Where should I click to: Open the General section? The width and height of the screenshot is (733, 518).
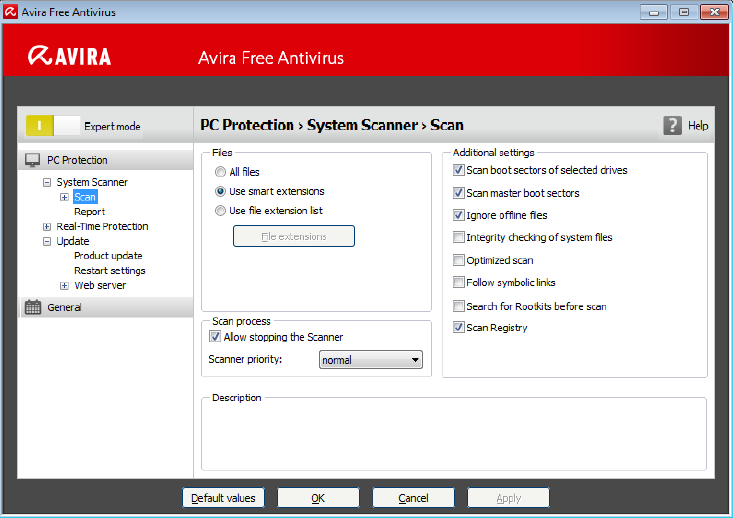tap(106, 307)
